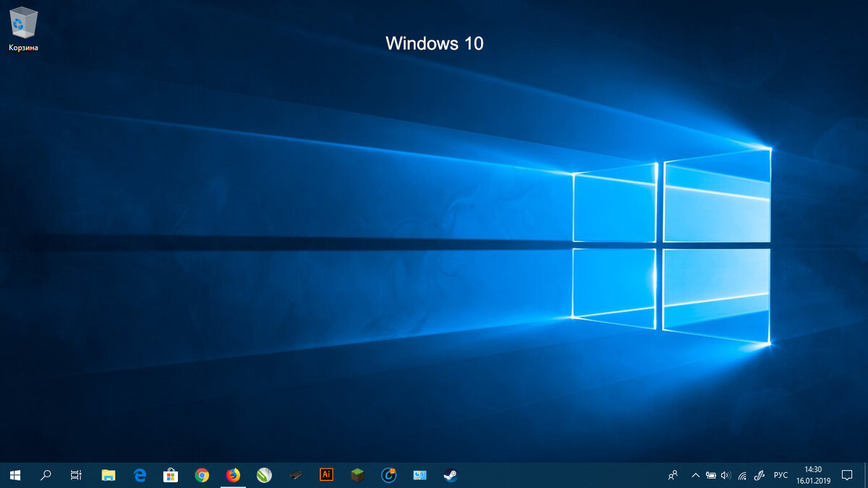
Task: Open the light blue picture app on taskbar
Action: click(420, 475)
